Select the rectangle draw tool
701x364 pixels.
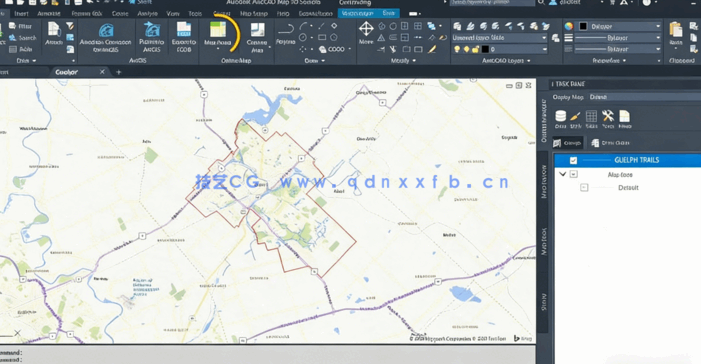pyautogui.click(x=322, y=38)
